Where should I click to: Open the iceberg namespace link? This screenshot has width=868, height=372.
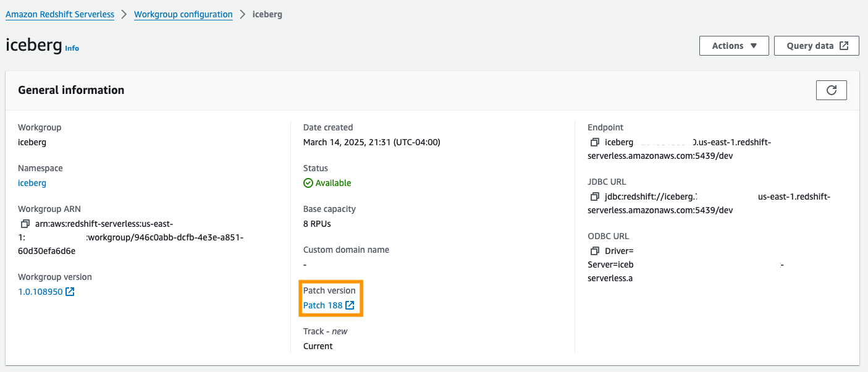click(x=32, y=183)
